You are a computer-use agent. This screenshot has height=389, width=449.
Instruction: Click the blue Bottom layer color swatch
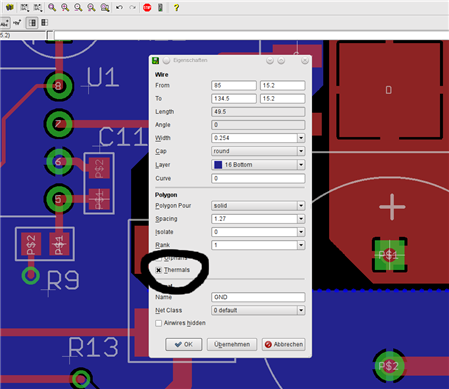(x=218, y=165)
